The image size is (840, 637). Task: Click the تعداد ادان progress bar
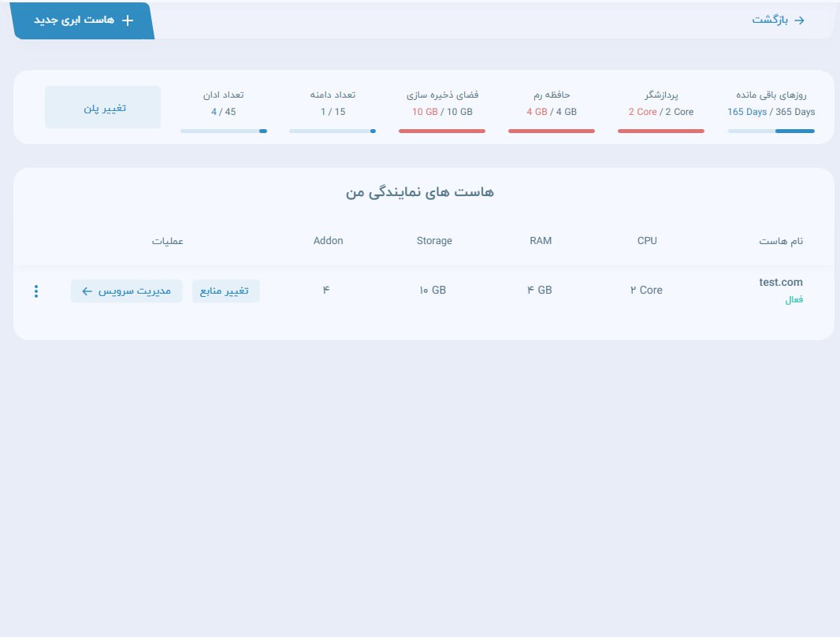[223, 131]
